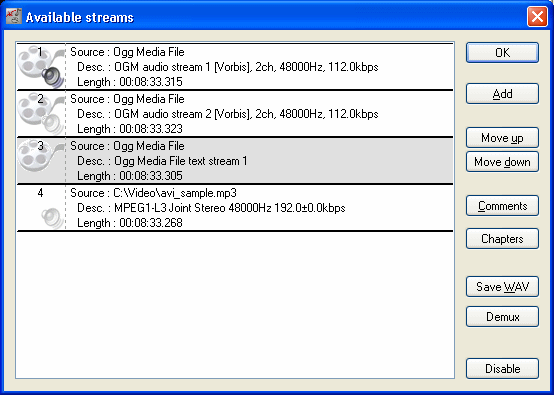The height and width of the screenshot is (395, 554).
Task: Click length 00:08:33.315 of stream 1
Action: coord(130,82)
